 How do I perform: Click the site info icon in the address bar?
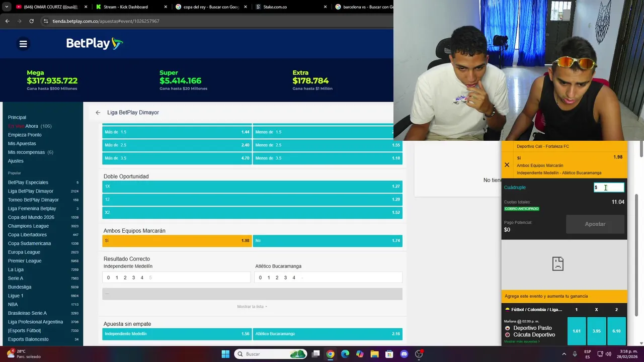click(x=46, y=21)
